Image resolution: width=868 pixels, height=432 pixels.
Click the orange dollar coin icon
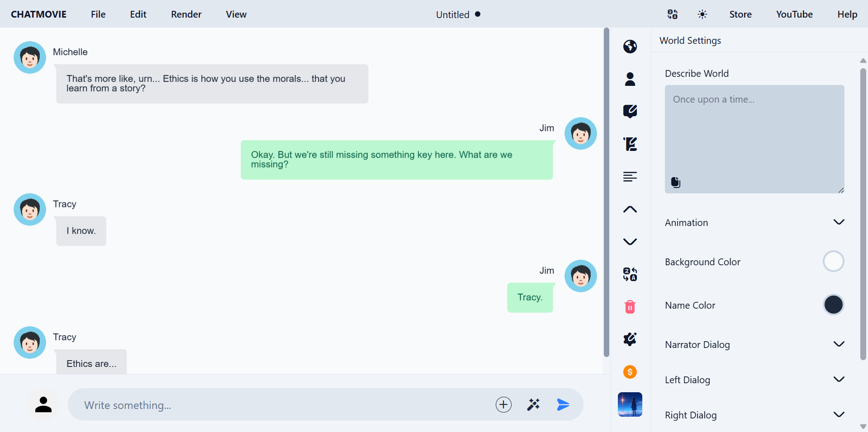[x=630, y=372]
